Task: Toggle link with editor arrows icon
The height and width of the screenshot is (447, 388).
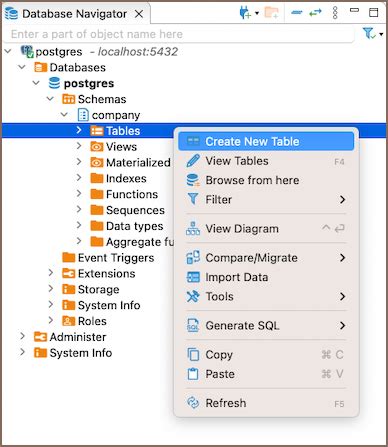Action: click(x=315, y=13)
